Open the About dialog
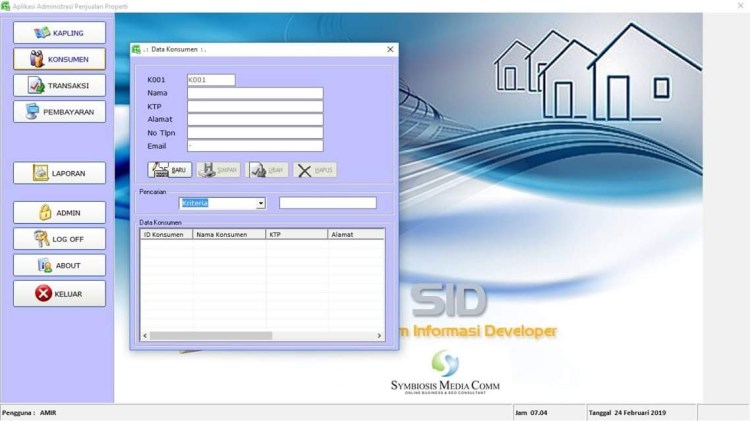Viewport: 750px width, 421px height. click(x=59, y=266)
